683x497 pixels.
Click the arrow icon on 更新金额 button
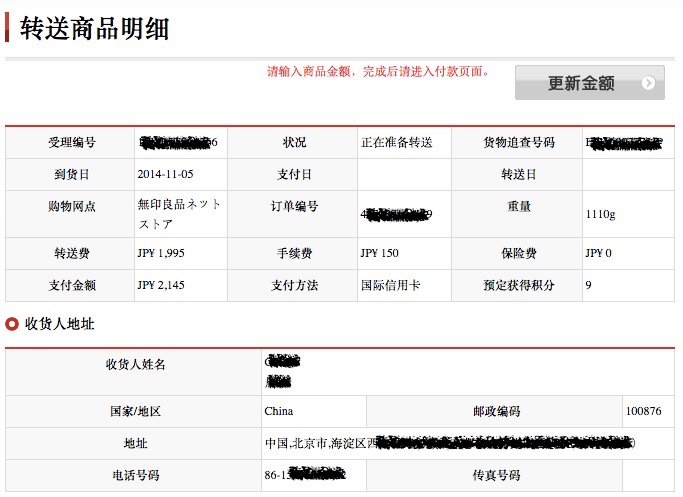(x=648, y=83)
